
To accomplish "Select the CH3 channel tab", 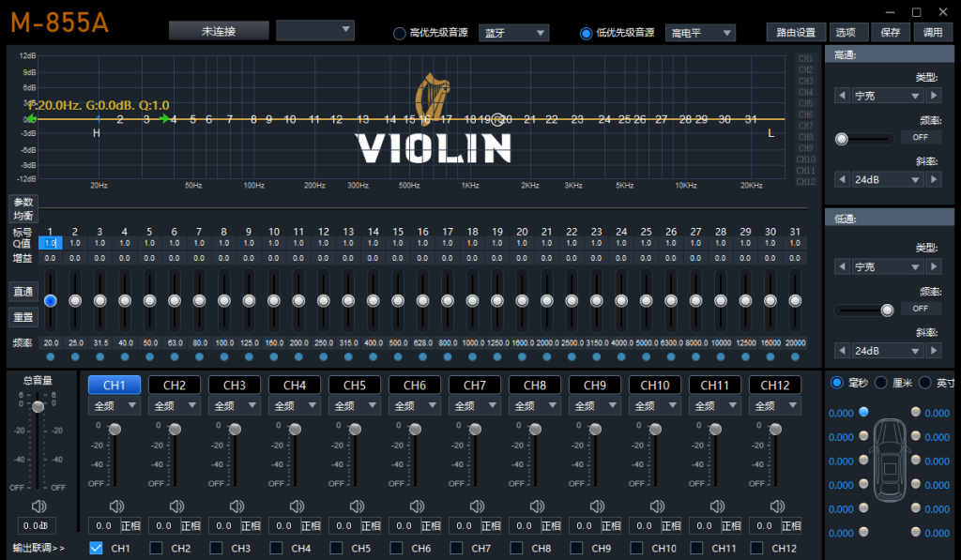I will click(235, 385).
